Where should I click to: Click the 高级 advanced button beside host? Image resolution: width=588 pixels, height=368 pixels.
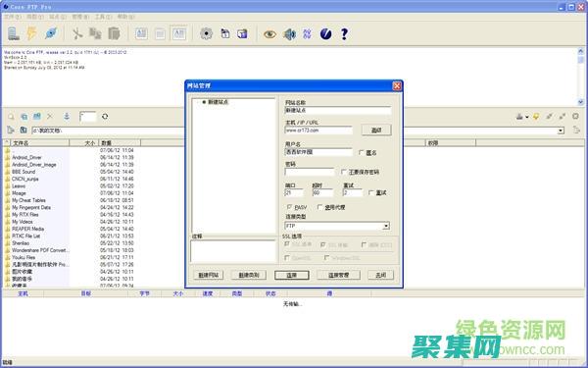tap(376, 130)
